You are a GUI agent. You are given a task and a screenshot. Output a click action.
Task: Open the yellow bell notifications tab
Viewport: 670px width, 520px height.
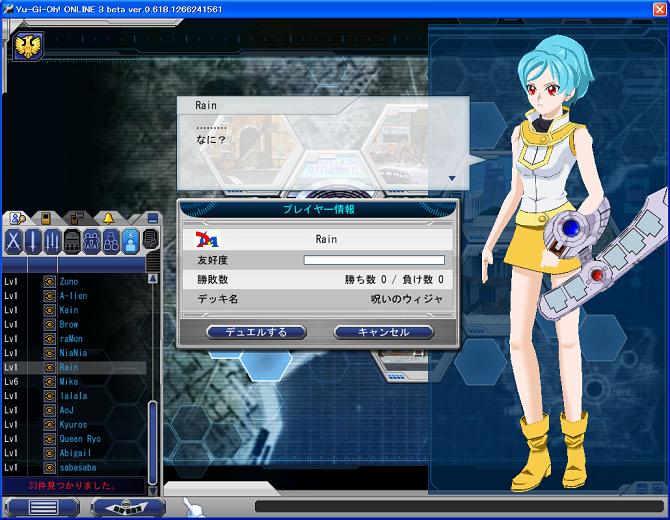(109, 219)
